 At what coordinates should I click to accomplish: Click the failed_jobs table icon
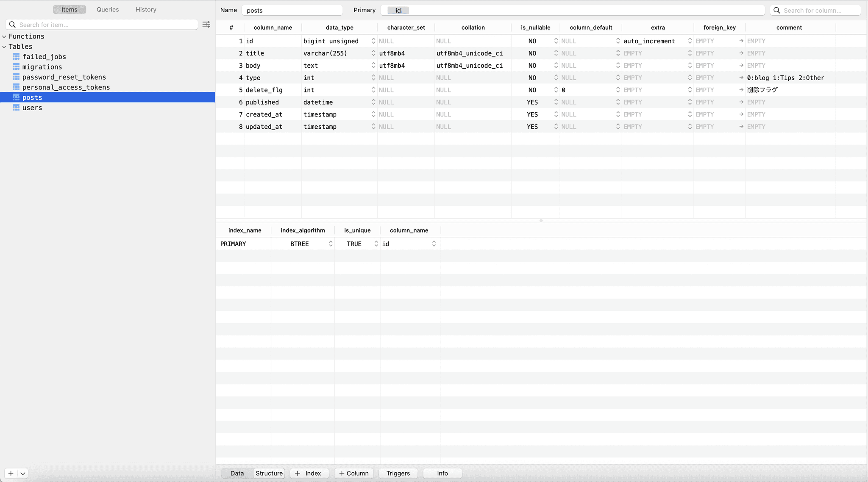[x=16, y=56]
